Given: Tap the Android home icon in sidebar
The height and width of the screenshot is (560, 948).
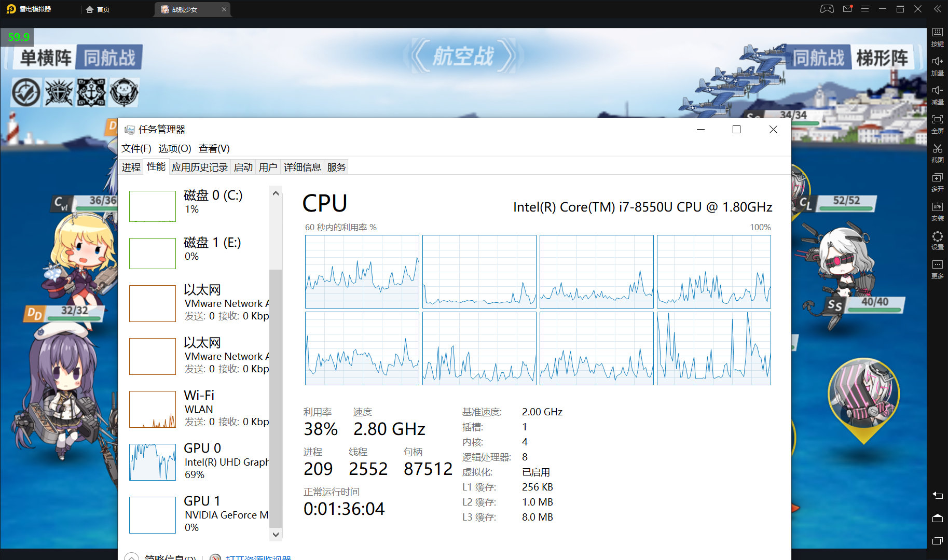Looking at the screenshot, I should 937,518.
